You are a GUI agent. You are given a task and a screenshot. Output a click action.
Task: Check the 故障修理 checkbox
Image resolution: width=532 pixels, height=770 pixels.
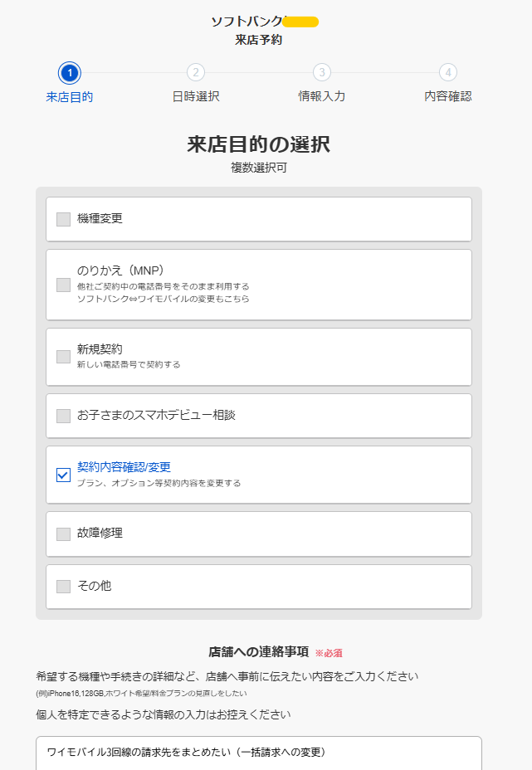pyautogui.click(x=63, y=534)
